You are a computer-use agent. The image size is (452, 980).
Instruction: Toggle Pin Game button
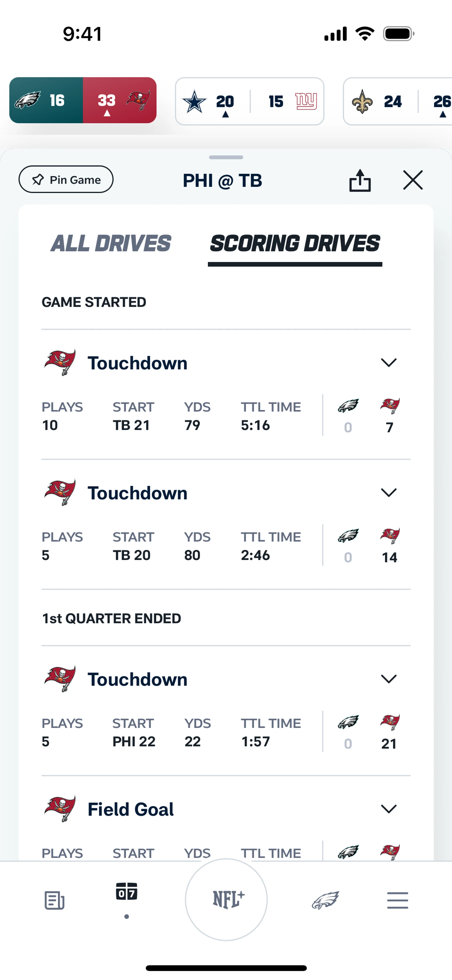pyautogui.click(x=66, y=179)
